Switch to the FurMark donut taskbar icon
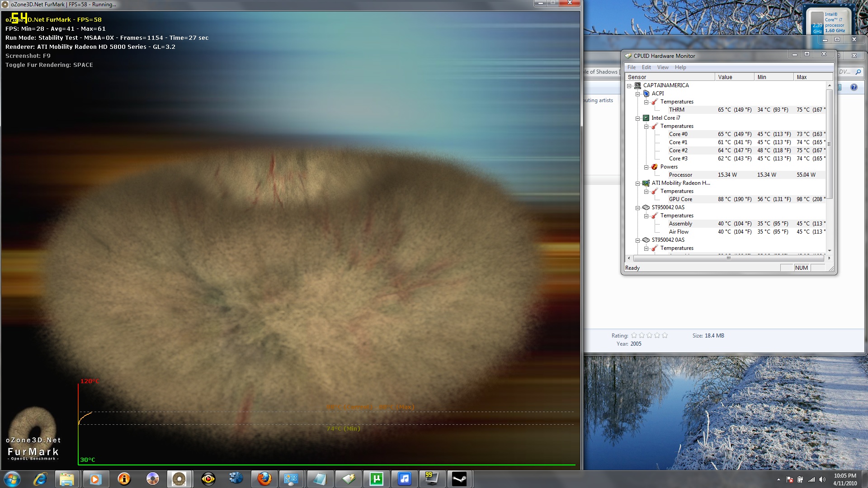The height and width of the screenshot is (488, 868). pos(179,479)
